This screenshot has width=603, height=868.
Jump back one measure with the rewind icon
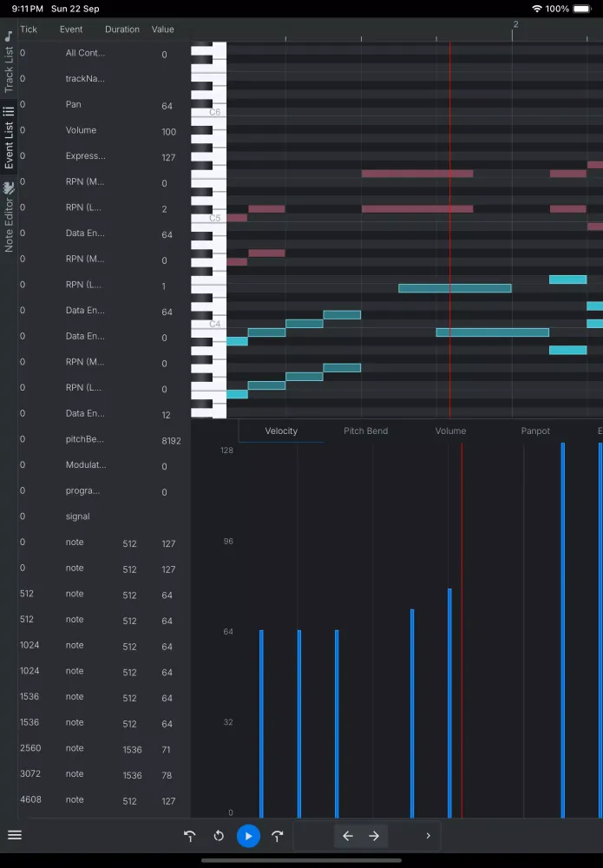click(189, 836)
